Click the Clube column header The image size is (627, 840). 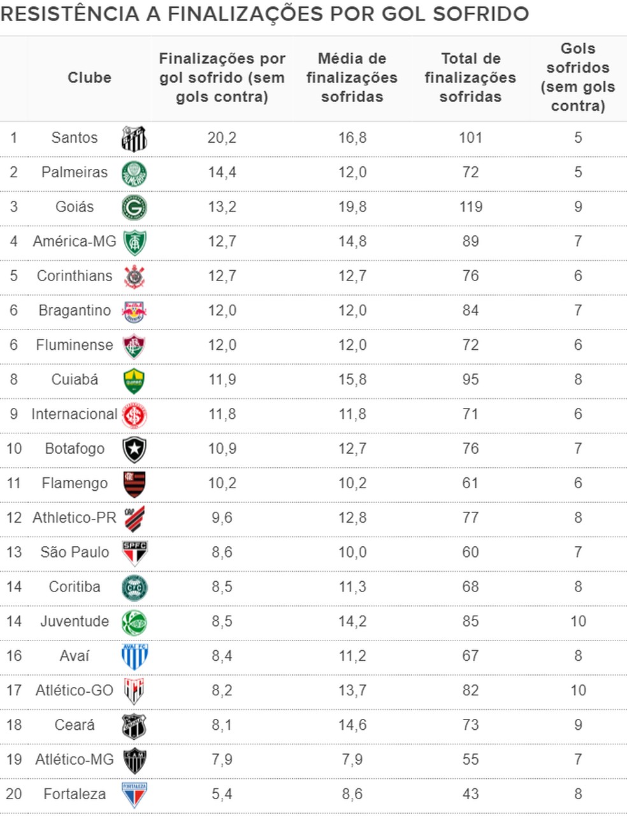click(x=89, y=77)
